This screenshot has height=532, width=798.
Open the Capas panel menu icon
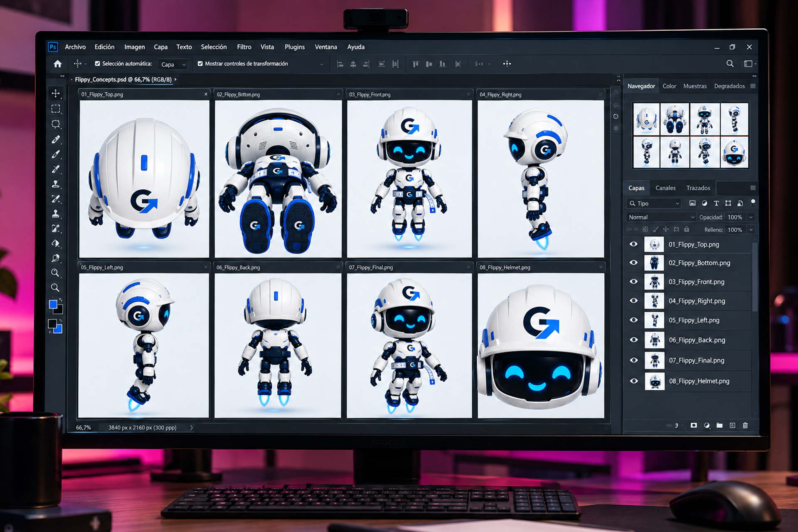pos(753,188)
